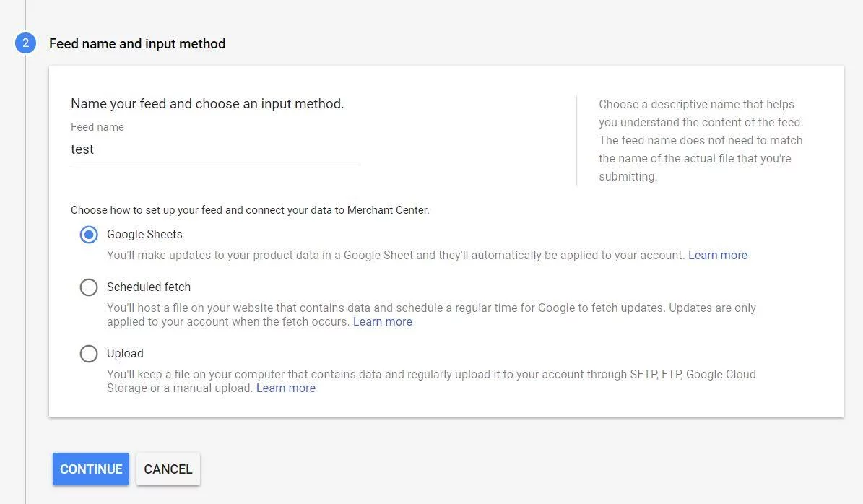The height and width of the screenshot is (504, 863).
Task: Open Learn more link for Scheduled fetch
Action: pyautogui.click(x=382, y=321)
